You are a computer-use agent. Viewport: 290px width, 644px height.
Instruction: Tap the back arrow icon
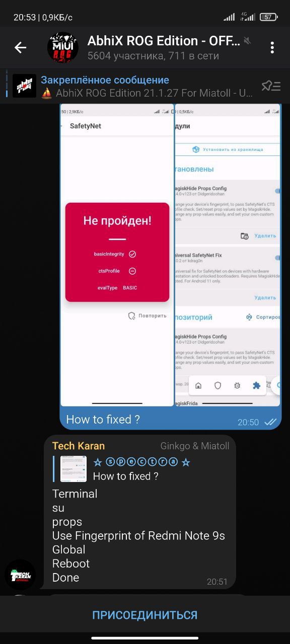(x=20, y=48)
